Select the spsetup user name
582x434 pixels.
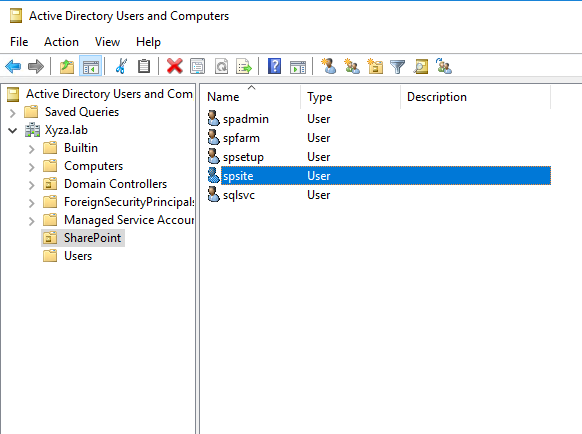[x=243, y=157]
